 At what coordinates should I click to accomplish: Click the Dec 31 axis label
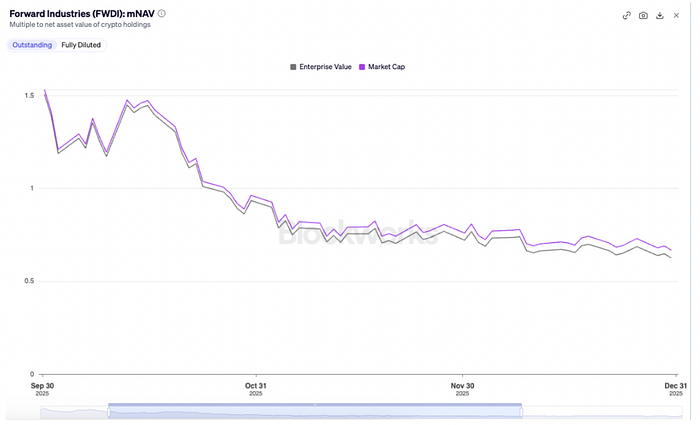coord(675,387)
